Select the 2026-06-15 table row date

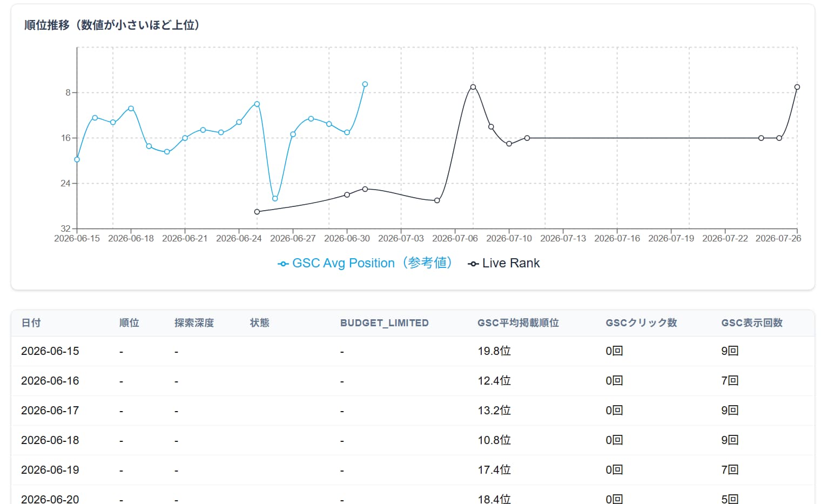50,351
